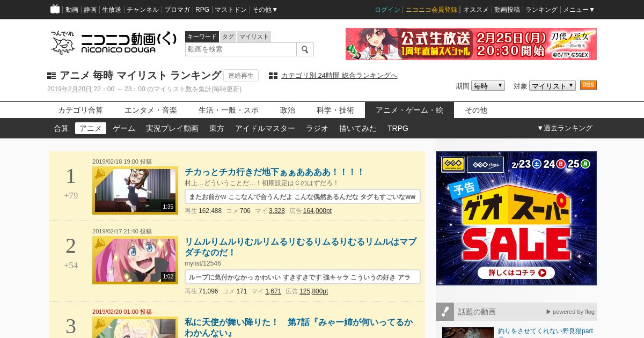Select 合算 subcategory
644x338 pixels.
coord(61,128)
